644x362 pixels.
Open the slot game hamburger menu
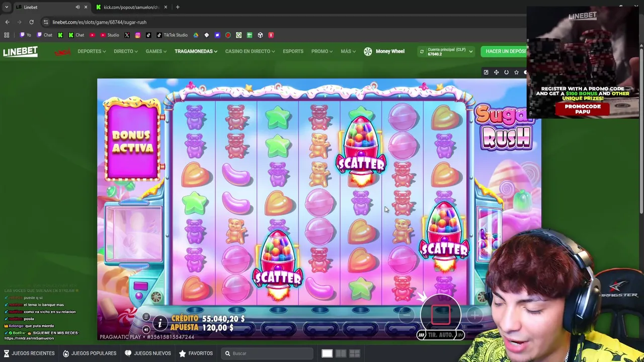146,317
